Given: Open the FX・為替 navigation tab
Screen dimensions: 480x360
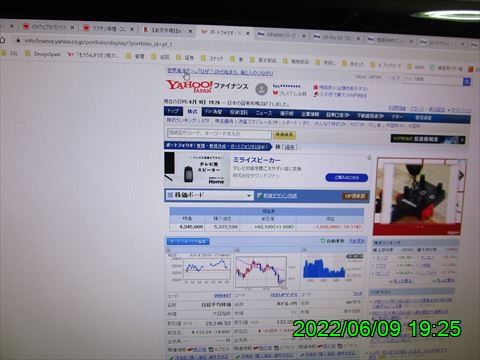Looking at the screenshot, I should point(214,112).
